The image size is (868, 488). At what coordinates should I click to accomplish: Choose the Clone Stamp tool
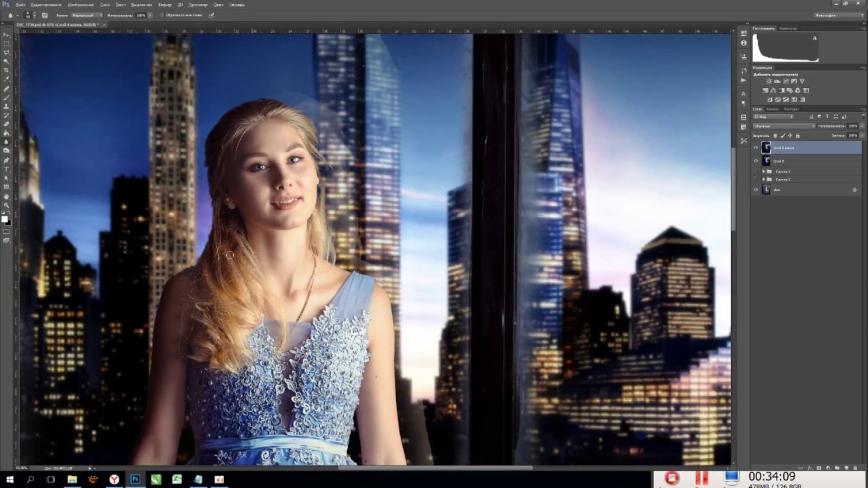(7, 106)
